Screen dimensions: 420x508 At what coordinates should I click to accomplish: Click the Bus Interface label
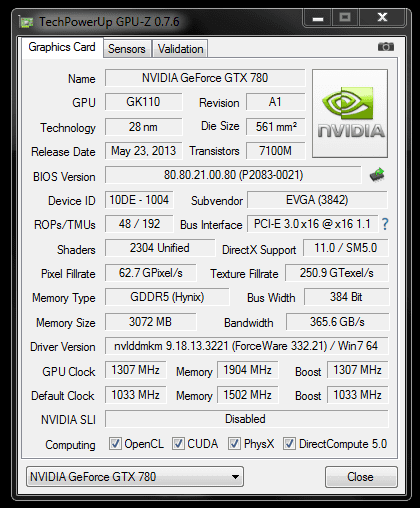click(211, 225)
